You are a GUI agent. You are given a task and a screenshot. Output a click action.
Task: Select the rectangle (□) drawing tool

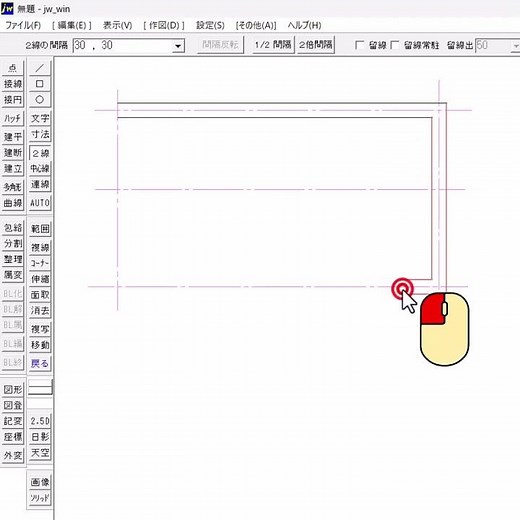[40, 84]
